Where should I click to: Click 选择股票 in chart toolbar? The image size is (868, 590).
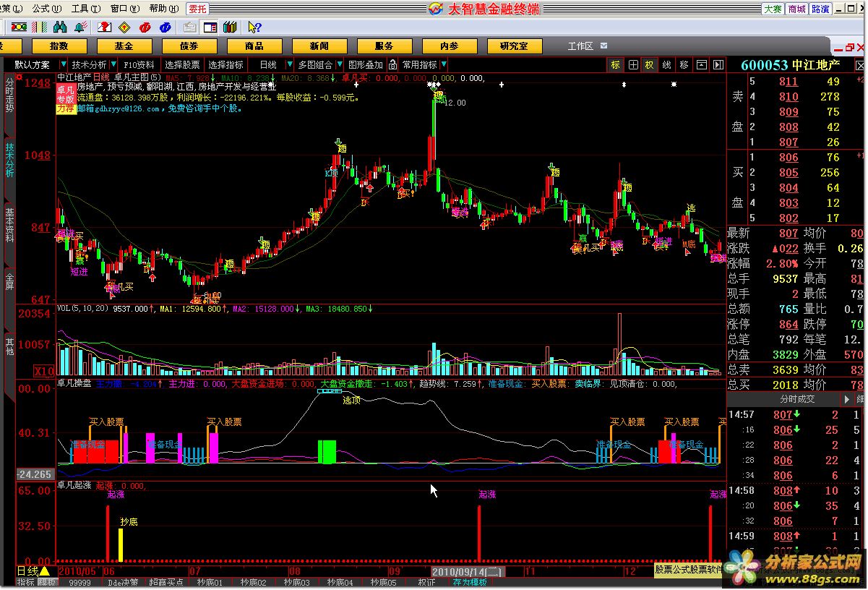pos(182,64)
